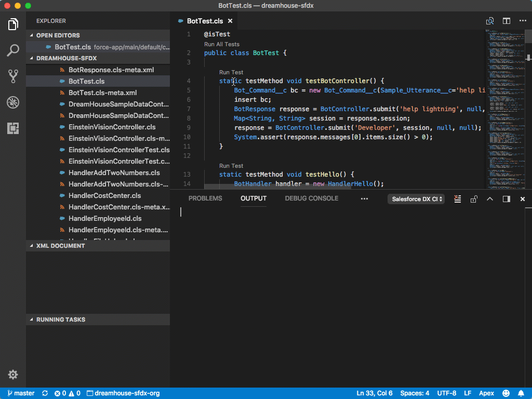Split the editor into two columns
Image resolution: width=532 pixels, height=399 pixels.
[x=506, y=21]
